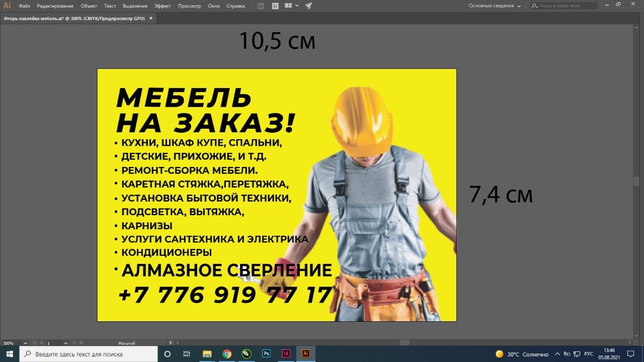Click the Illustrator taskbar icon

(x=305, y=354)
